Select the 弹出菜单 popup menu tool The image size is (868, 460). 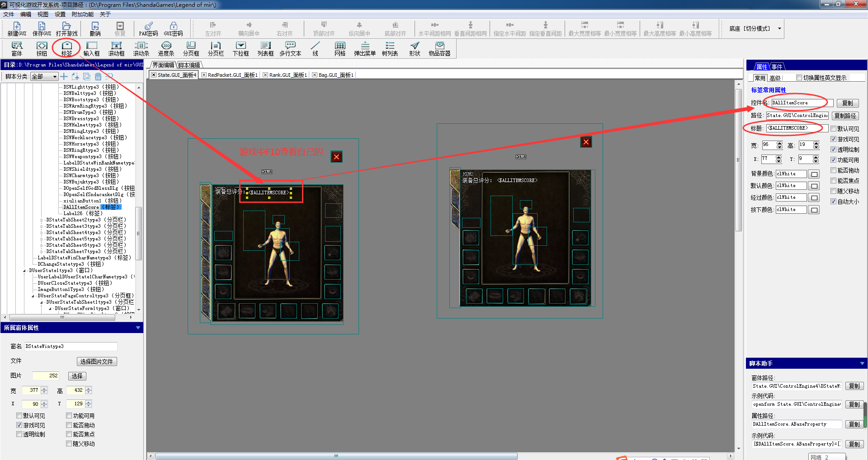click(365, 49)
